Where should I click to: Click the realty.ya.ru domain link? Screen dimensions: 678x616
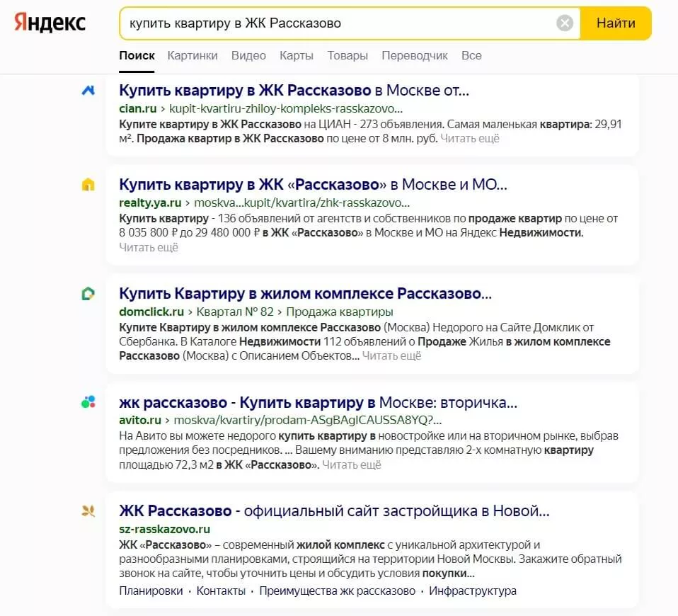coord(150,203)
